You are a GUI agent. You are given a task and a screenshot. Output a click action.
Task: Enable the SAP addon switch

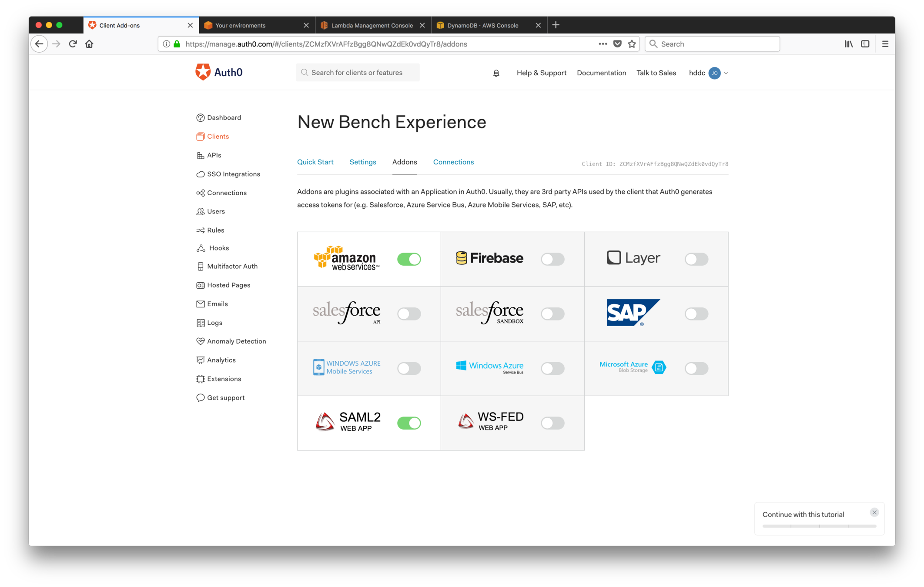coord(696,314)
